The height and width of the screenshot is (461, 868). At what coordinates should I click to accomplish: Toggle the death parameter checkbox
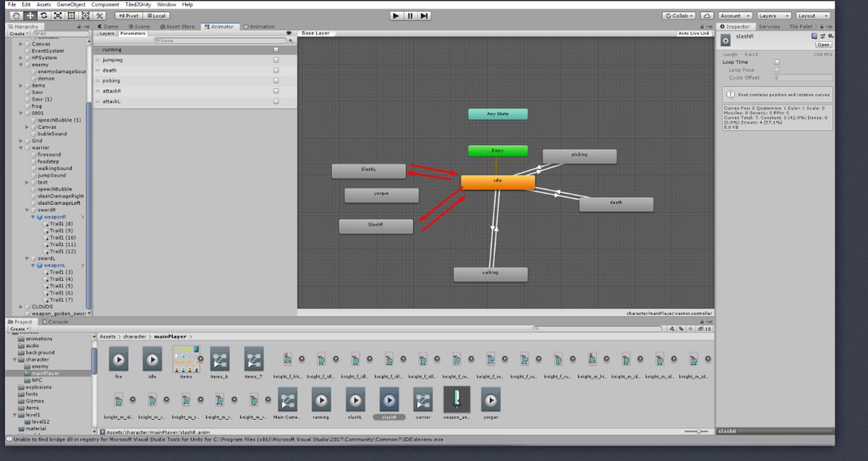click(276, 70)
